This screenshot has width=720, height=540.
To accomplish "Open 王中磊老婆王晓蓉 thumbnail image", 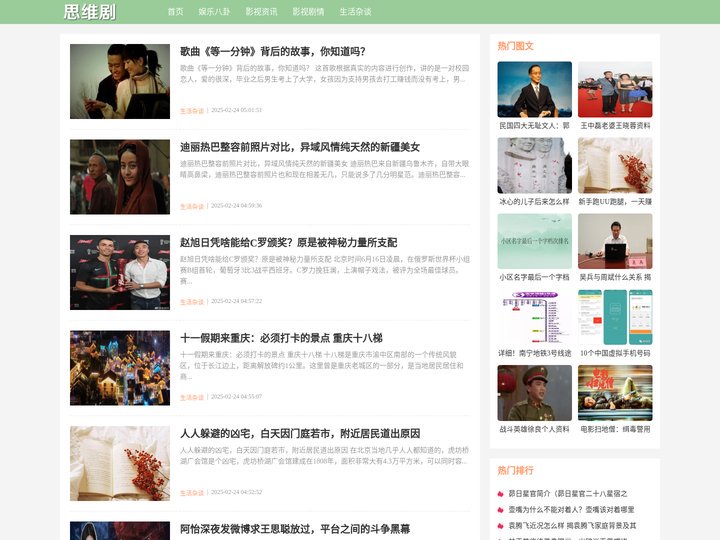I will coord(615,90).
